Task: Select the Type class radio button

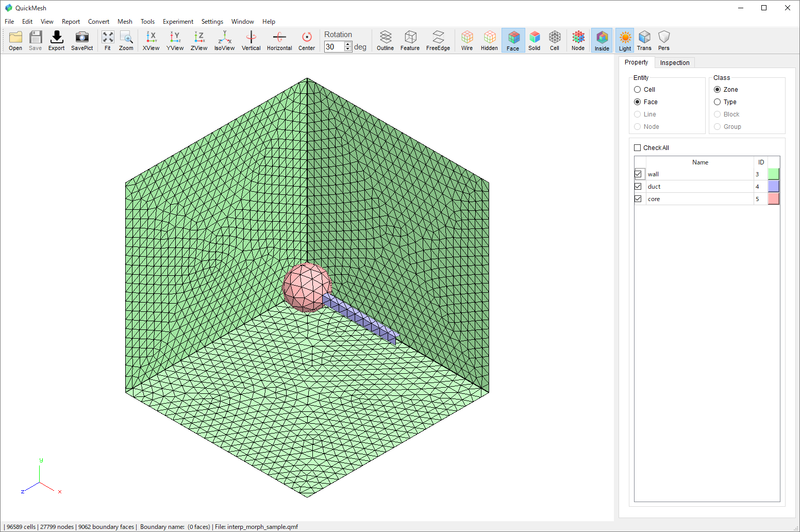Action: point(718,102)
